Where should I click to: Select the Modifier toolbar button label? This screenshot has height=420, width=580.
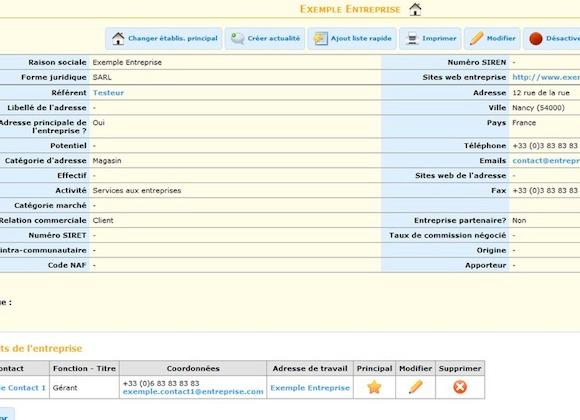[501, 38]
